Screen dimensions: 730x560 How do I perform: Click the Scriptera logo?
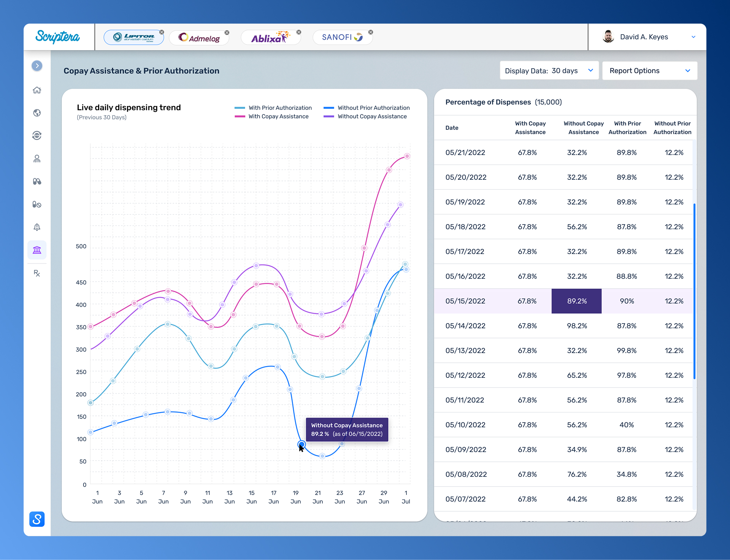tap(58, 37)
